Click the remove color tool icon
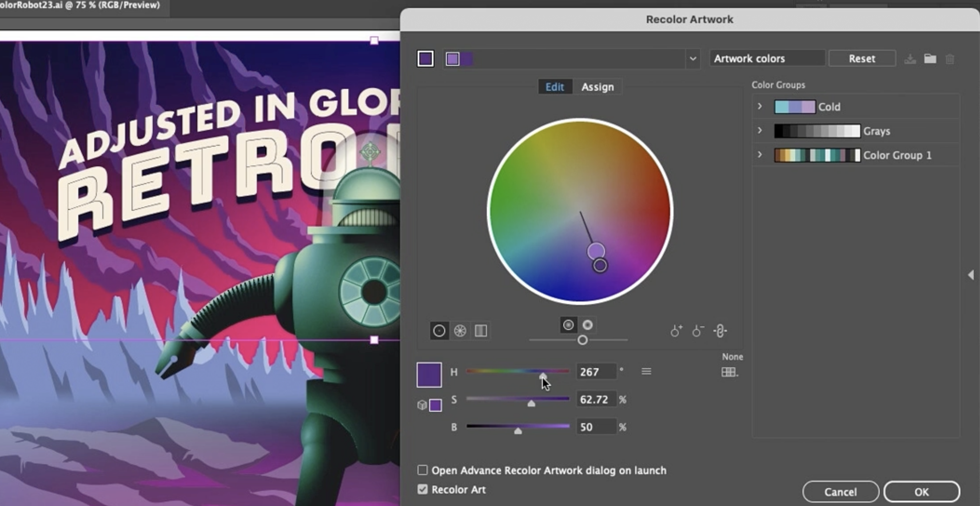Viewport: 980px width, 506px height. [698, 331]
